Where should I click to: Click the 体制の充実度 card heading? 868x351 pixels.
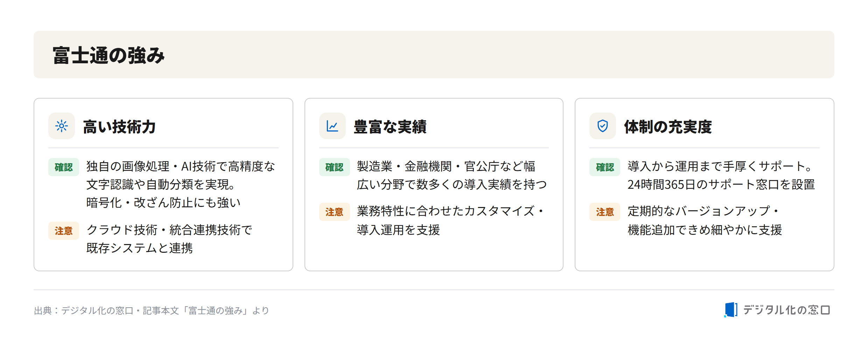tap(668, 127)
